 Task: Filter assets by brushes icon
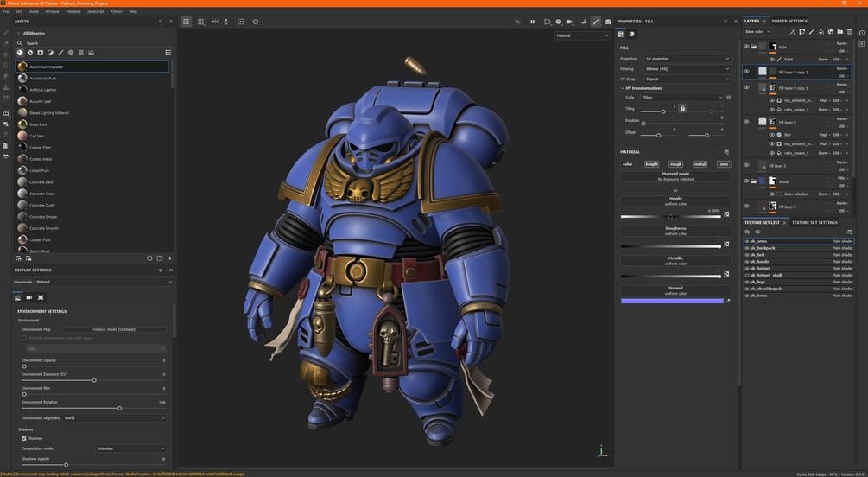coord(60,53)
